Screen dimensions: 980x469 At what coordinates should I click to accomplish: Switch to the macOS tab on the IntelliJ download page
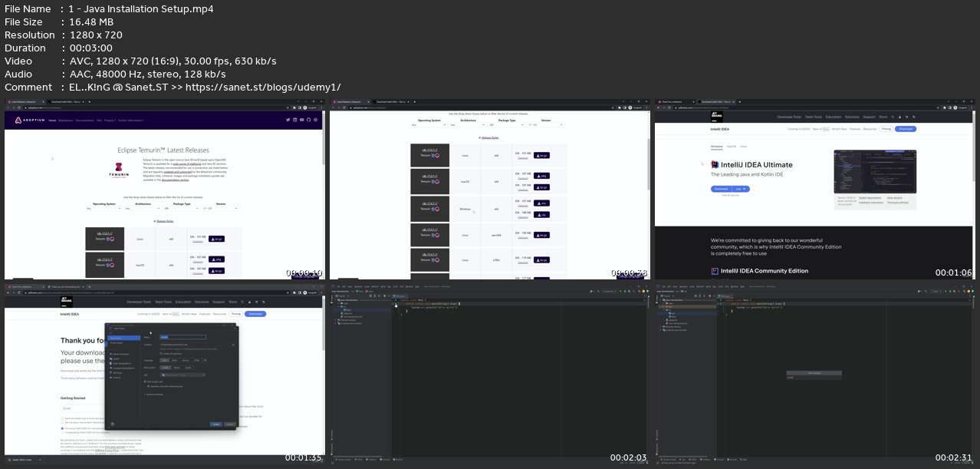coord(732,147)
